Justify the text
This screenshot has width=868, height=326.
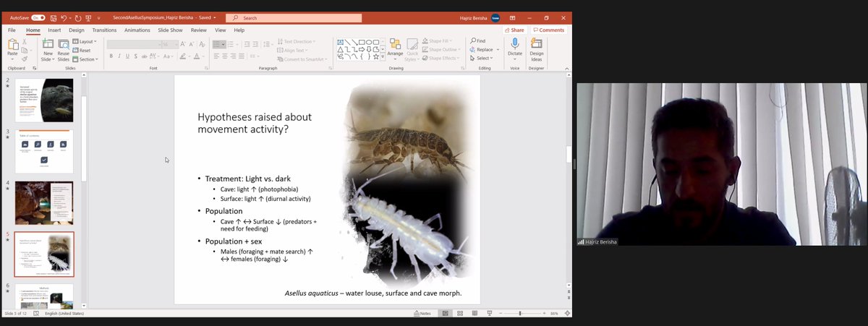click(242, 56)
